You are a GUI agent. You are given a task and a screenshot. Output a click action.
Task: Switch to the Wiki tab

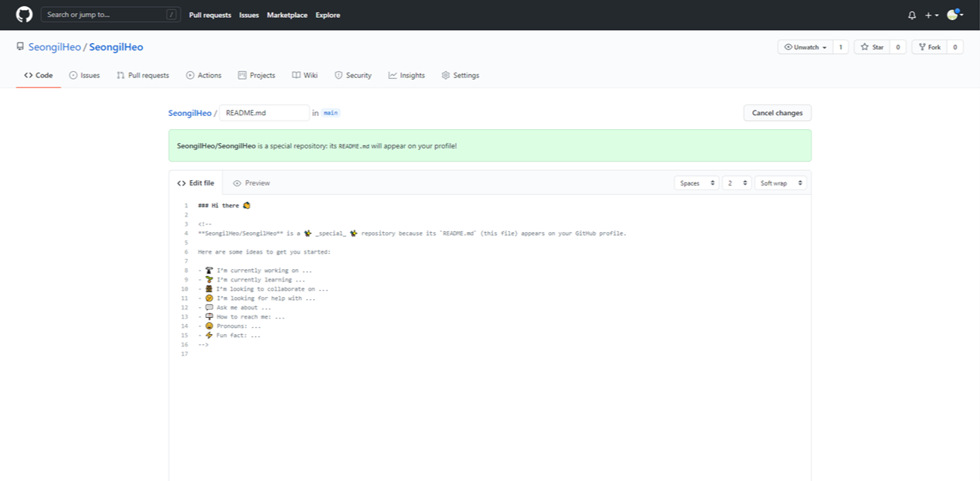click(305, 75)
